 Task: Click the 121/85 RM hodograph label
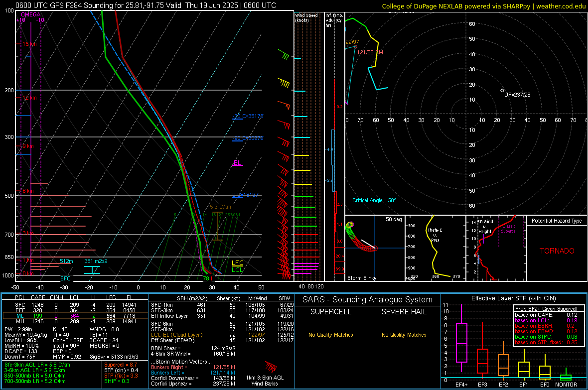coord(370,52)
